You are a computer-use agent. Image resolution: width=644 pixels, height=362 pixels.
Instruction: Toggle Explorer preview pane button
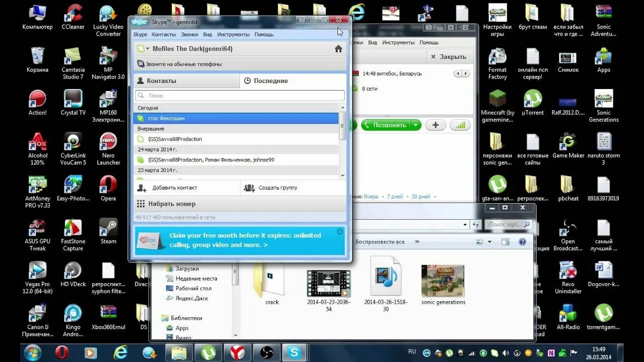[x=505, y=242]
